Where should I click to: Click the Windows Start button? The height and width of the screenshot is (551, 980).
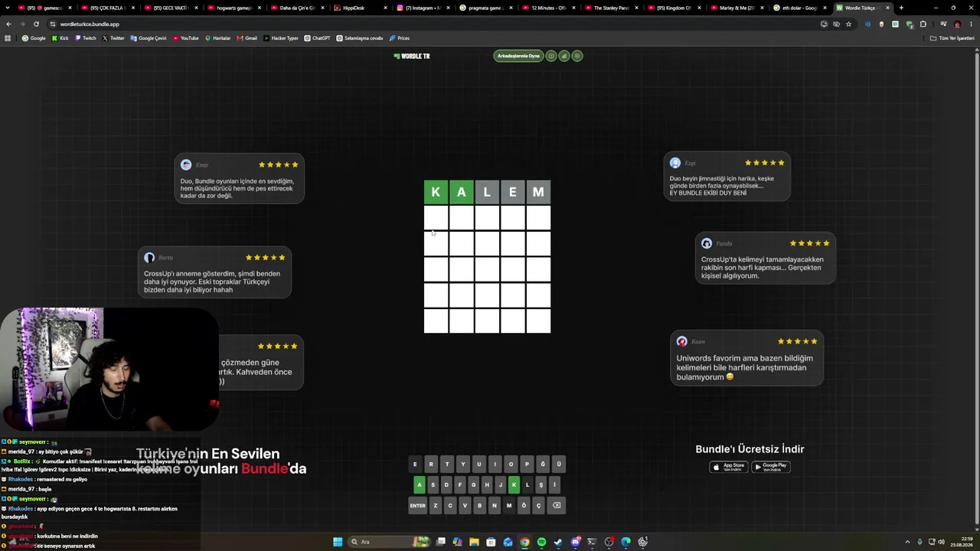338,542
